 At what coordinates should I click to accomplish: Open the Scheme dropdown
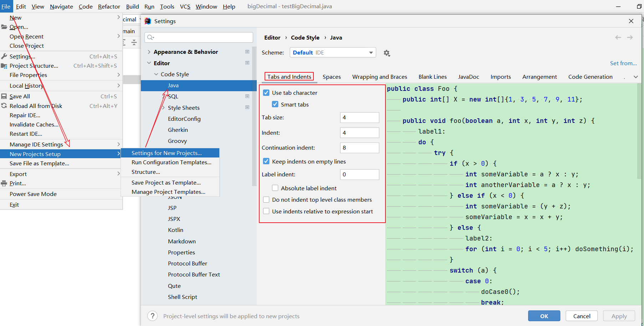[333, 52]
